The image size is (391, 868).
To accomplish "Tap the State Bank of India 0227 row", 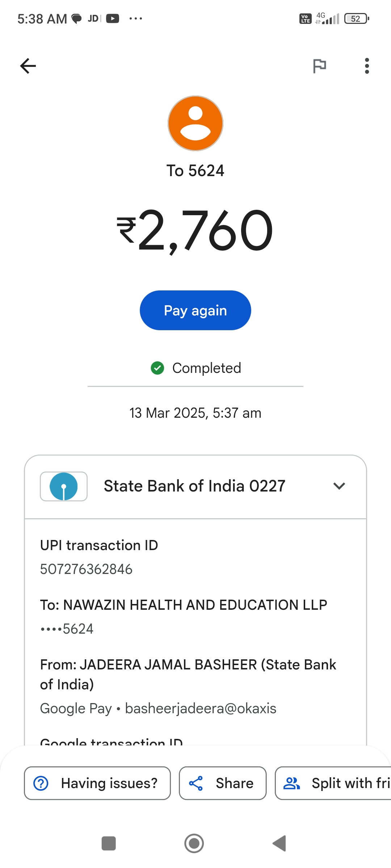I will point(194,486).
